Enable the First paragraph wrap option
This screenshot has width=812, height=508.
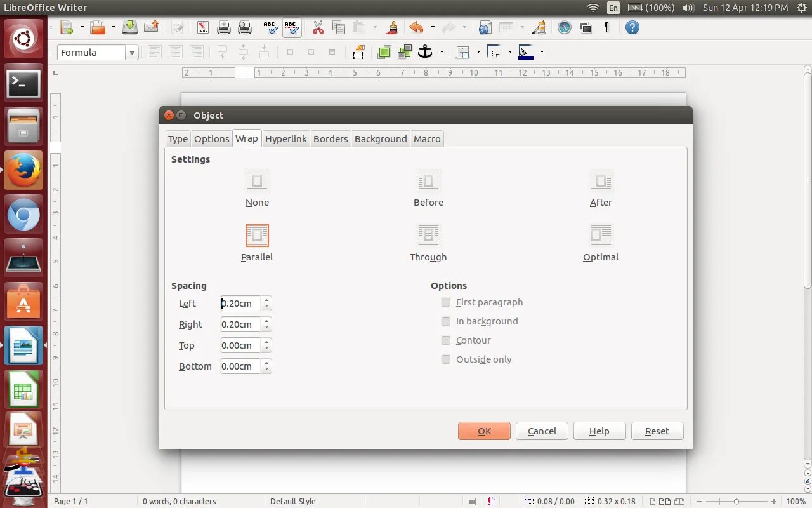[446, 302]
